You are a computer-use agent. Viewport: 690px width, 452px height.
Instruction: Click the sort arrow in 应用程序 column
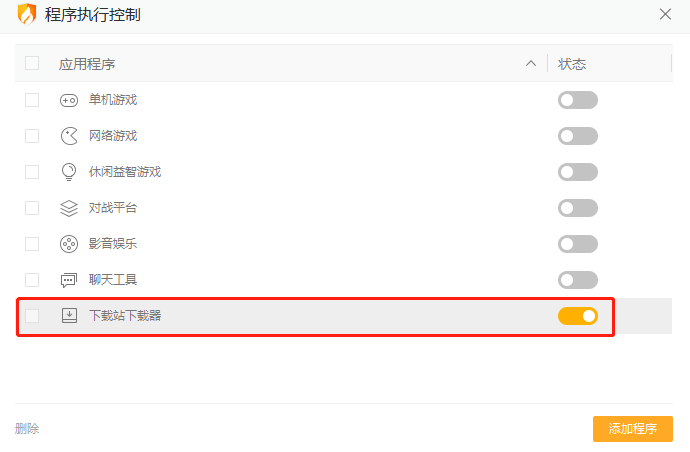531,63
